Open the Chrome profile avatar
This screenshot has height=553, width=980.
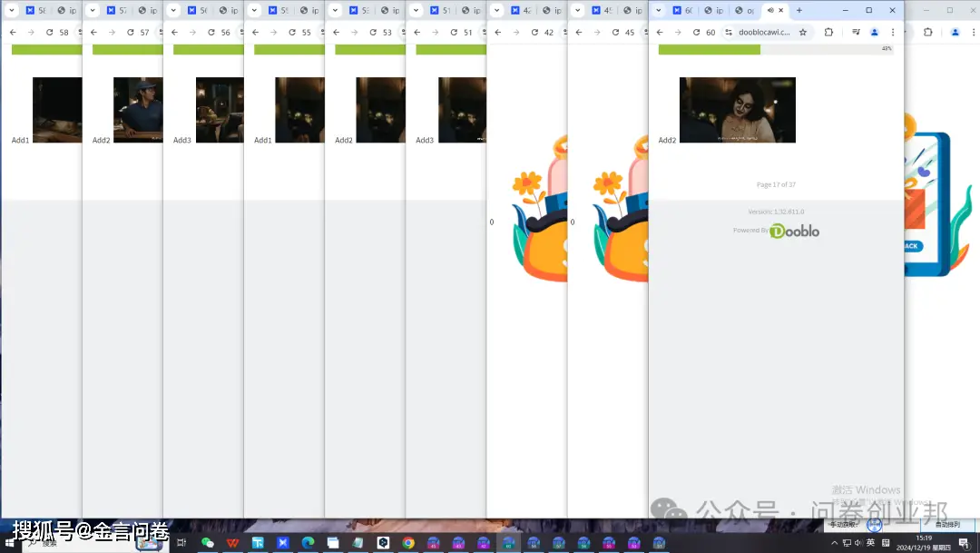coord(875,32)
